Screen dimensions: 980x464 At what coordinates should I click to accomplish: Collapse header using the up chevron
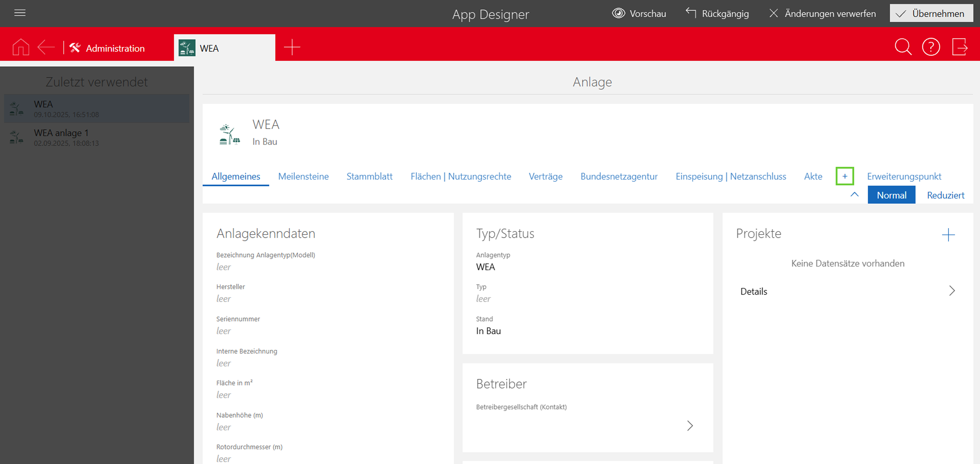854,195
